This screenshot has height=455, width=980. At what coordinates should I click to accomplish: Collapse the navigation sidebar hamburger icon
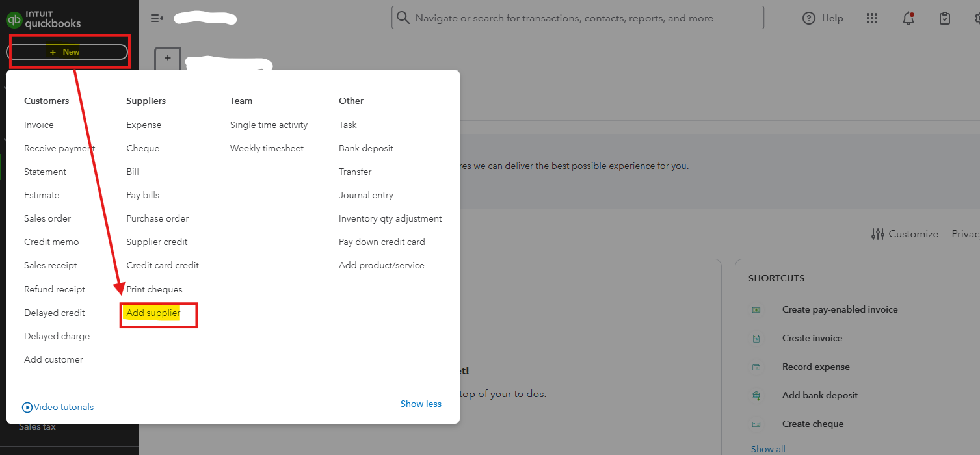[x=156, y=18]
